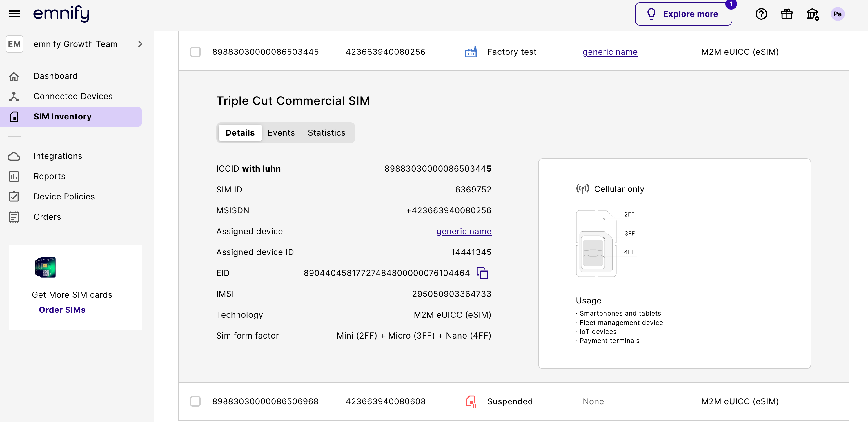Click the Device Policies sidebar icon

click(x=14, y=196)
